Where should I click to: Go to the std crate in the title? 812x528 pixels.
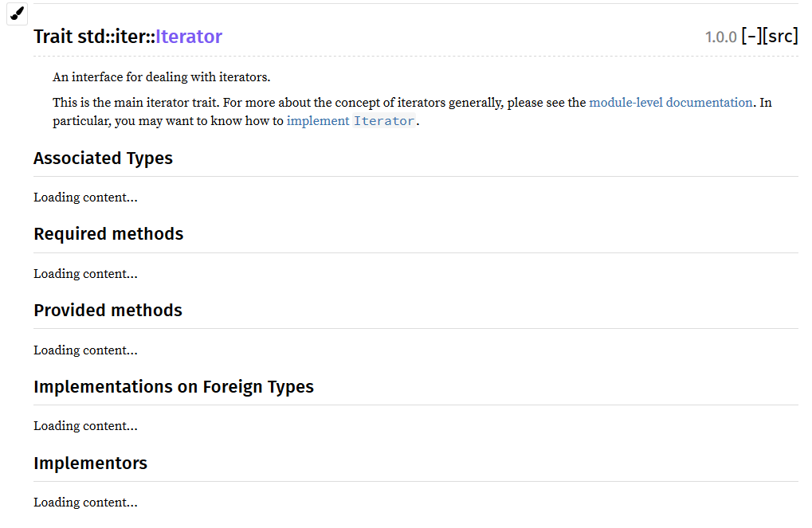91,37
